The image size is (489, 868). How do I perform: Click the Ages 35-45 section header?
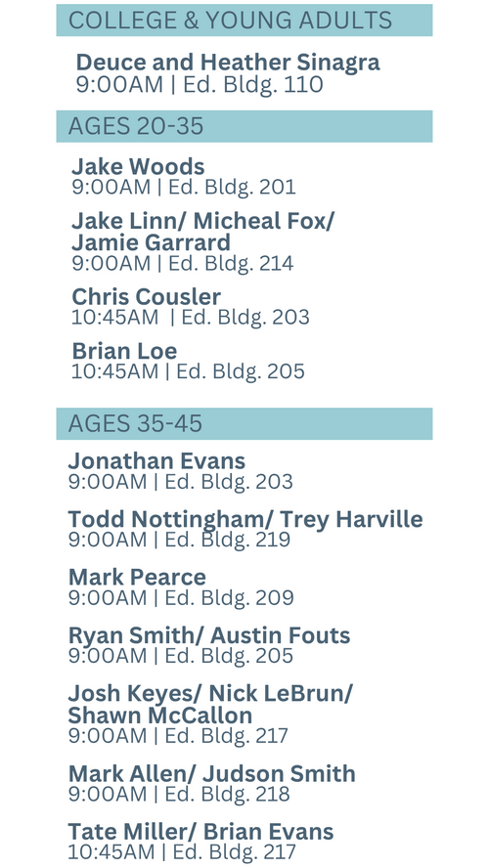pos(244,424)
